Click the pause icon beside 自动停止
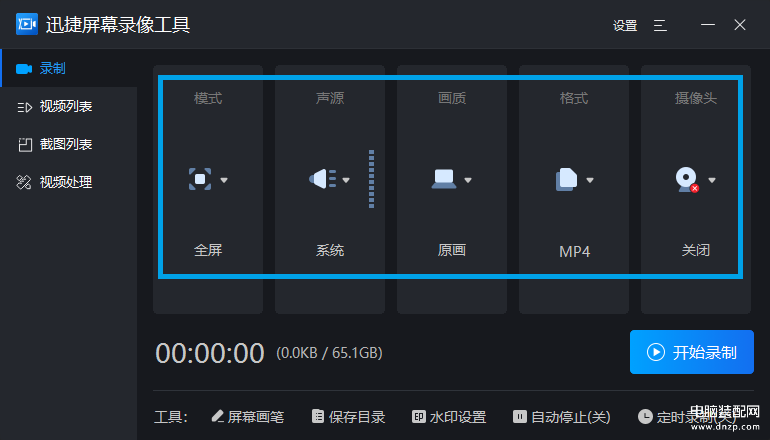The image size is (770, 440). [x=520, y=417]
